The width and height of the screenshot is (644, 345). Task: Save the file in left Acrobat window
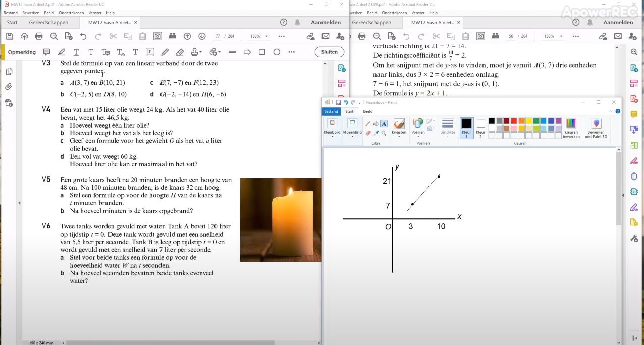click(x=9, y=36)
